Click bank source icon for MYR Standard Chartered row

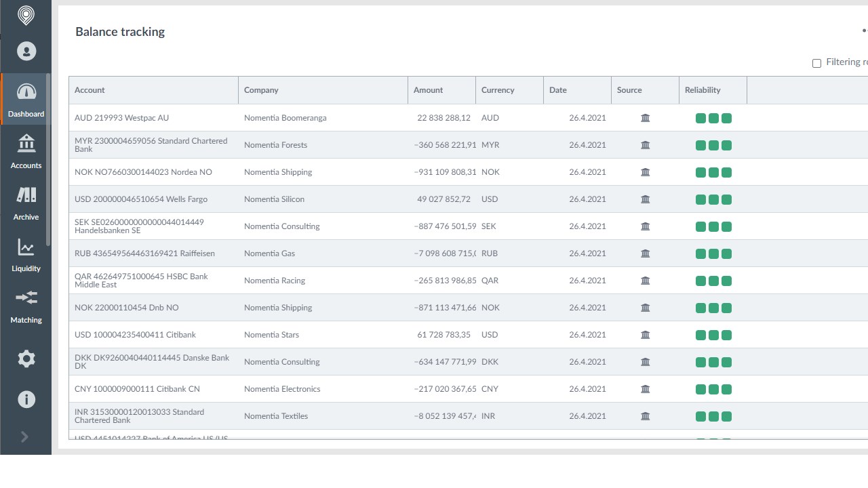(x=646, y=145)
